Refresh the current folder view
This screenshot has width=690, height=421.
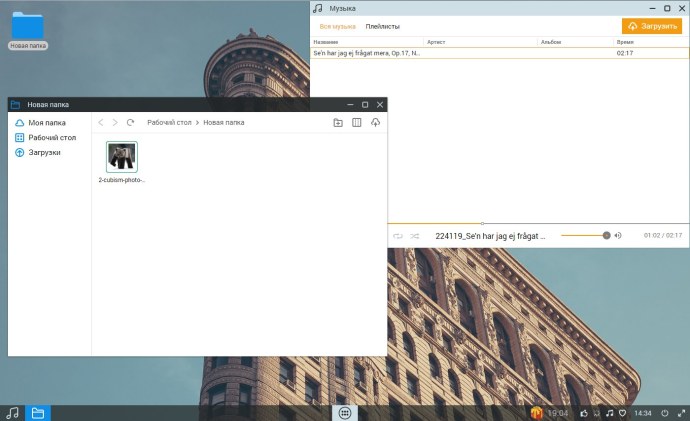click(x=130, y=122)
